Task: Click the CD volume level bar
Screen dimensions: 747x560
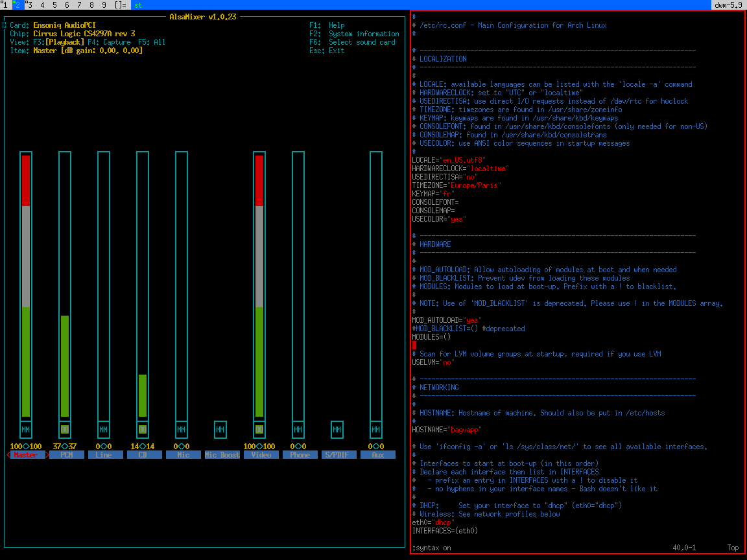Action: (143, 395)
